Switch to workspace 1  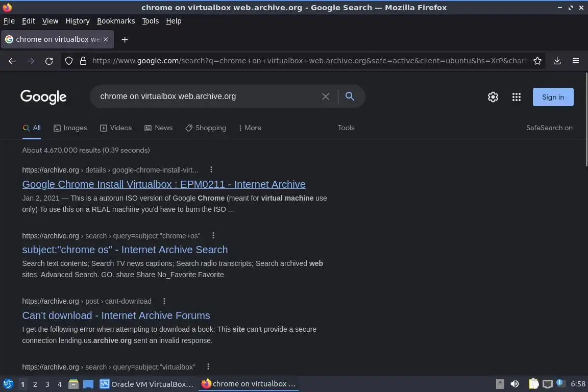pyautogui.click(x=22, y=384)
